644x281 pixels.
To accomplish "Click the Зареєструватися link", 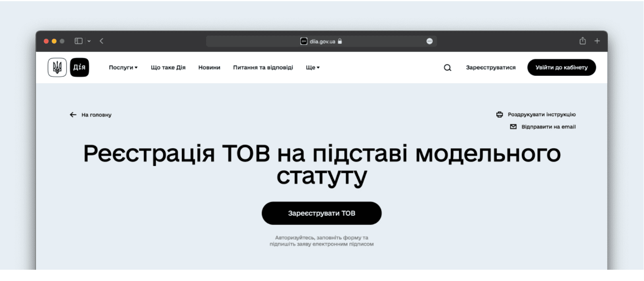I will (x=491, y=68).
